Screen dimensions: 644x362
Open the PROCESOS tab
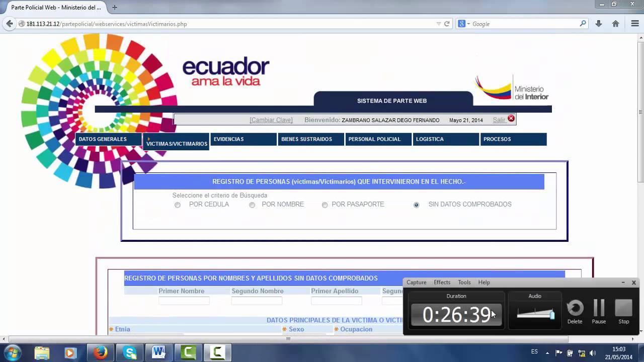point(513,139)
